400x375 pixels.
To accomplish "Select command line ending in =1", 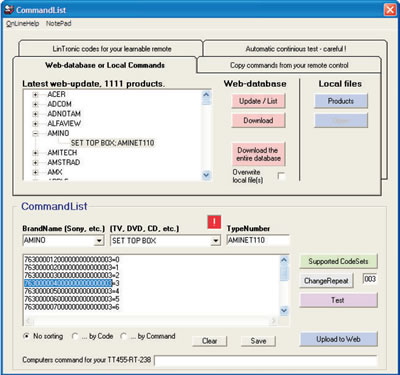I will (72, 267).
